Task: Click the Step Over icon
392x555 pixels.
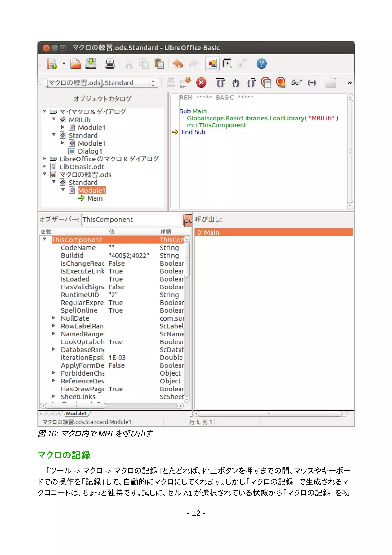Action: (x=220, y=83)
